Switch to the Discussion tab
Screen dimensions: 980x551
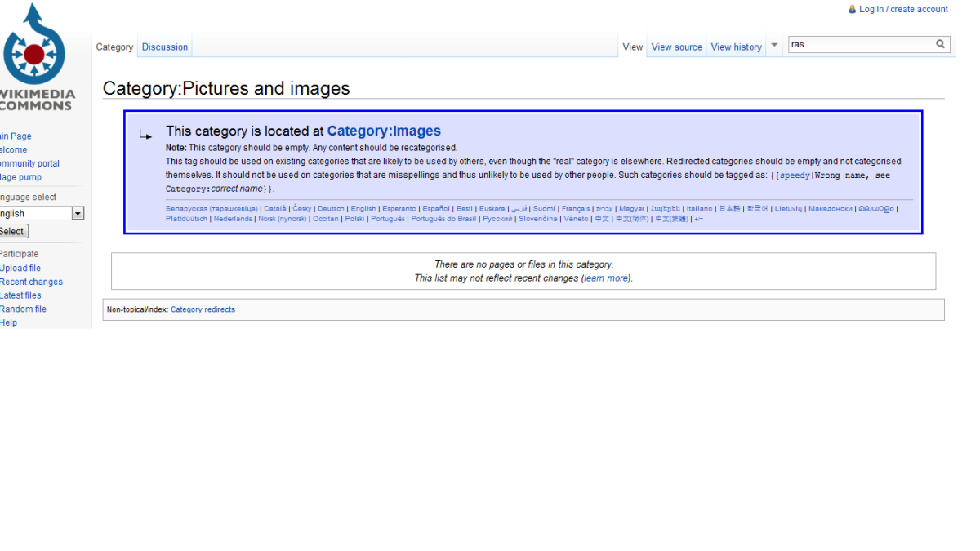click(x=164, y=47)
